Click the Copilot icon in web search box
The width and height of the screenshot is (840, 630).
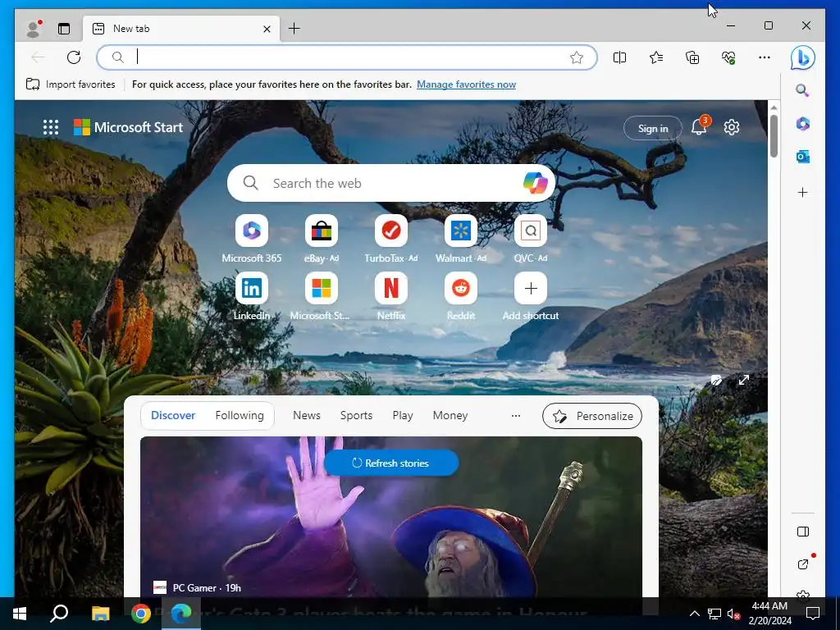pyautogui.click(x=536, y=183)
